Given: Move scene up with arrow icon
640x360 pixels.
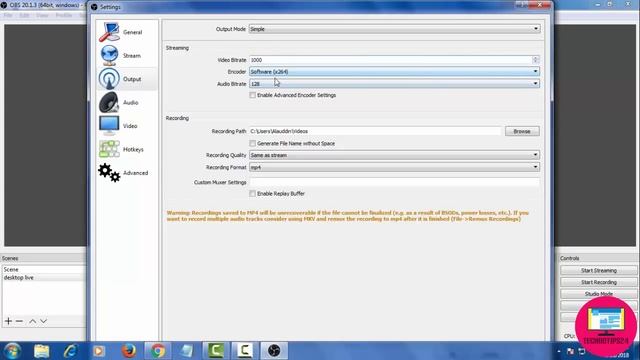Looking at the screenshot, I should point(33,321).
